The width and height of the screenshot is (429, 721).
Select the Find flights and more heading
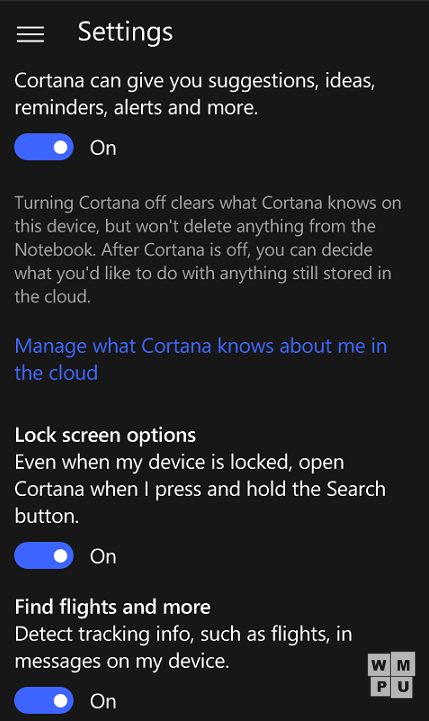tap(113, 607)
